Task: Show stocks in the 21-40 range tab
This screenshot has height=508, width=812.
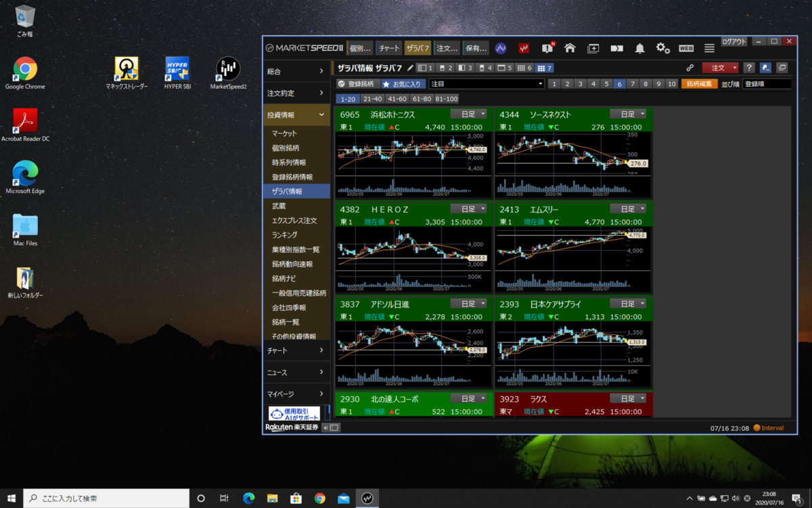Action: tap(373, 99)
